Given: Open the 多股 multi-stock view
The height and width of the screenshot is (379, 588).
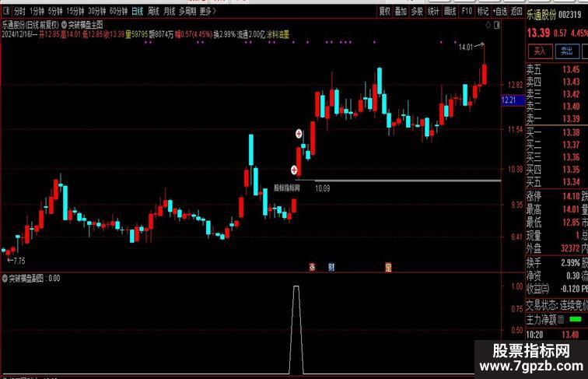Looking at the screenshot, I should (x=417, y=12).
